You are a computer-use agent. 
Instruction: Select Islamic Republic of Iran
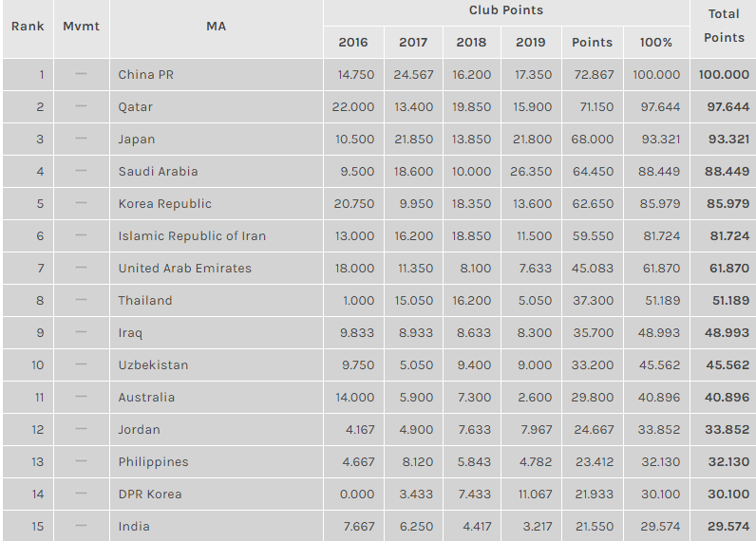(x=192, y=236)
